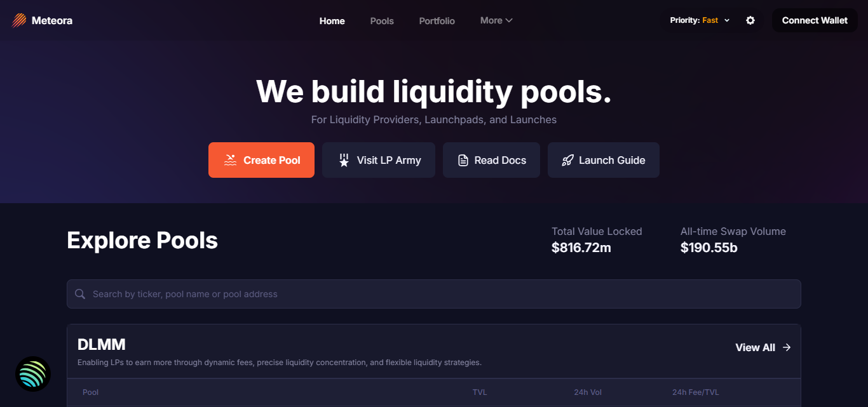Sort by the 24h Vol column header
868x407 pixels.
coord(588,392)
